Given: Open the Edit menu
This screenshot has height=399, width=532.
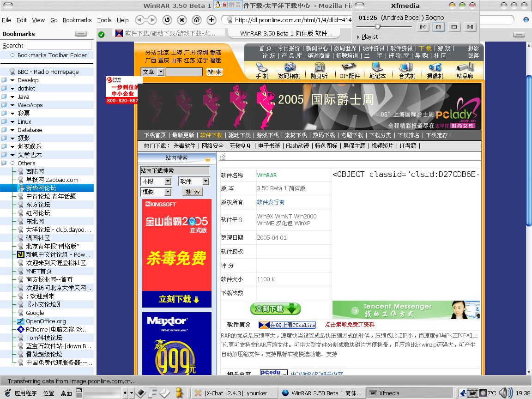Looking at the screenshot, I should [x=21, y=20].
